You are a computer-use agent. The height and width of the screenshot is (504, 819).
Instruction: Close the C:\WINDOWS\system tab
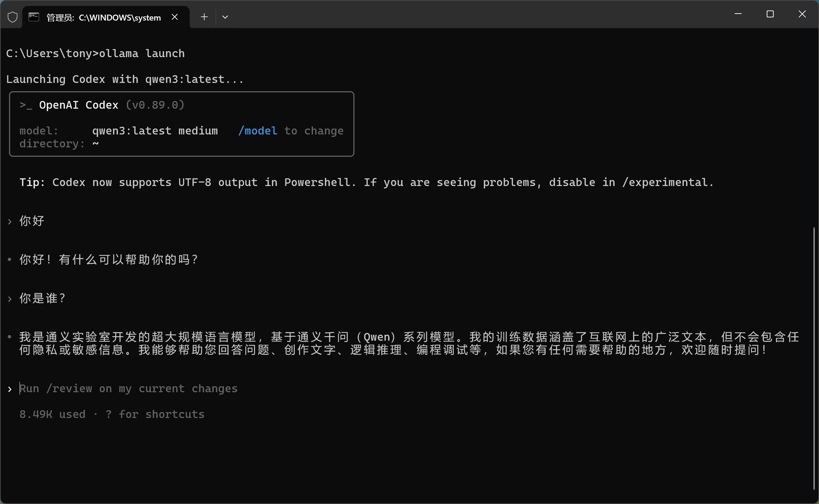click(x=175, y=17)
